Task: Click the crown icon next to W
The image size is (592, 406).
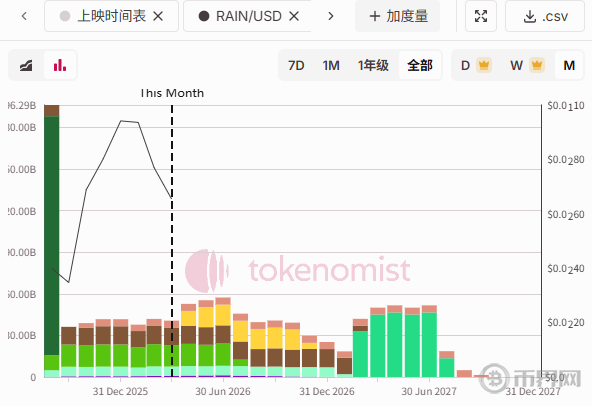Action: point(537,65)
